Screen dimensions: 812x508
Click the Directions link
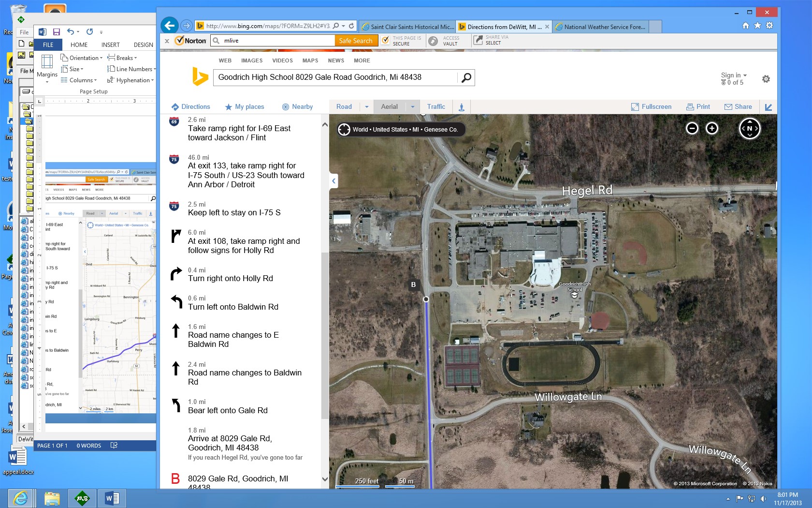click(x=190, y=107)
